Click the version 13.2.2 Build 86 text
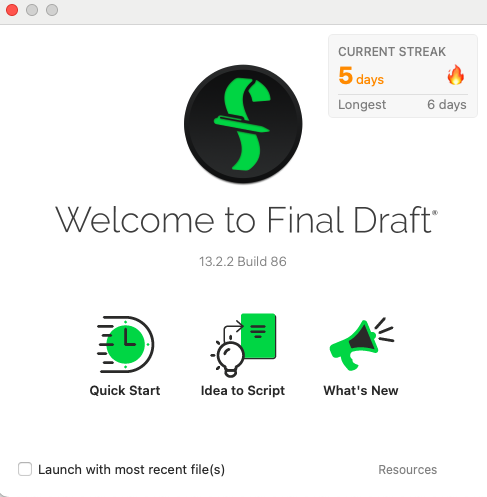This screenshot has height=497, width=487. 243,262
